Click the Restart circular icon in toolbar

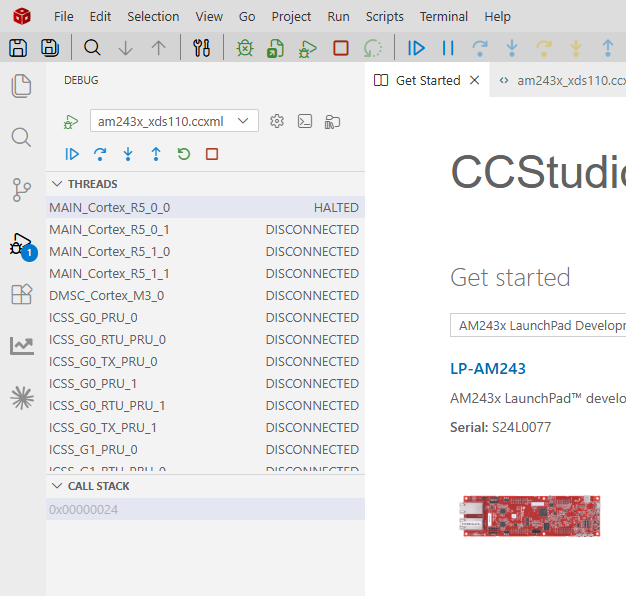point(372,48)
